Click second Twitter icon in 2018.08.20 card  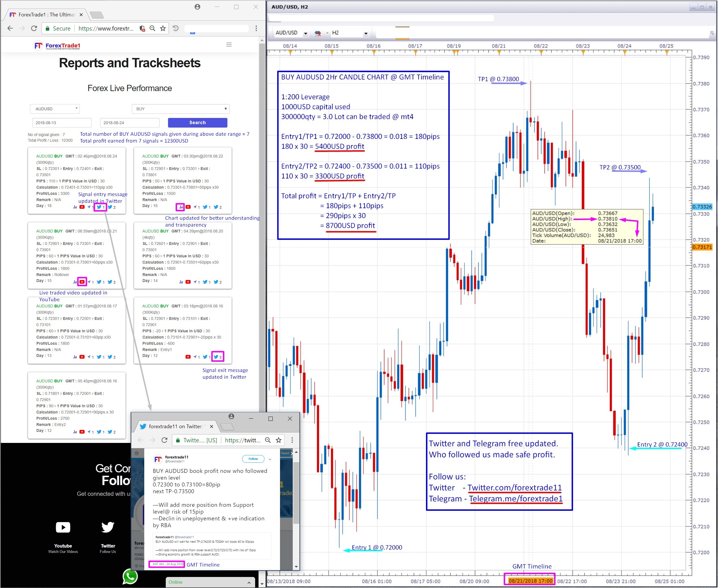click(x=216, y=282)
